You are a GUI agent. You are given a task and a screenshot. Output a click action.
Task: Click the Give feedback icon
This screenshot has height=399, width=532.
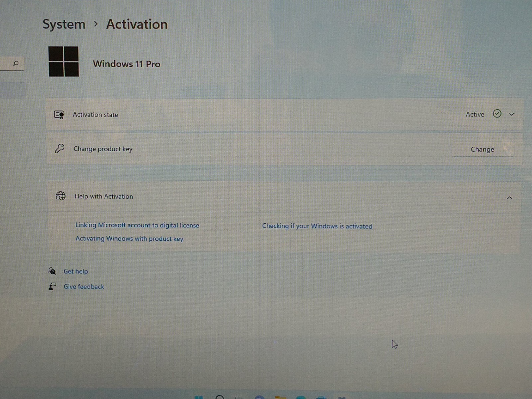click(x=52, y=286)
